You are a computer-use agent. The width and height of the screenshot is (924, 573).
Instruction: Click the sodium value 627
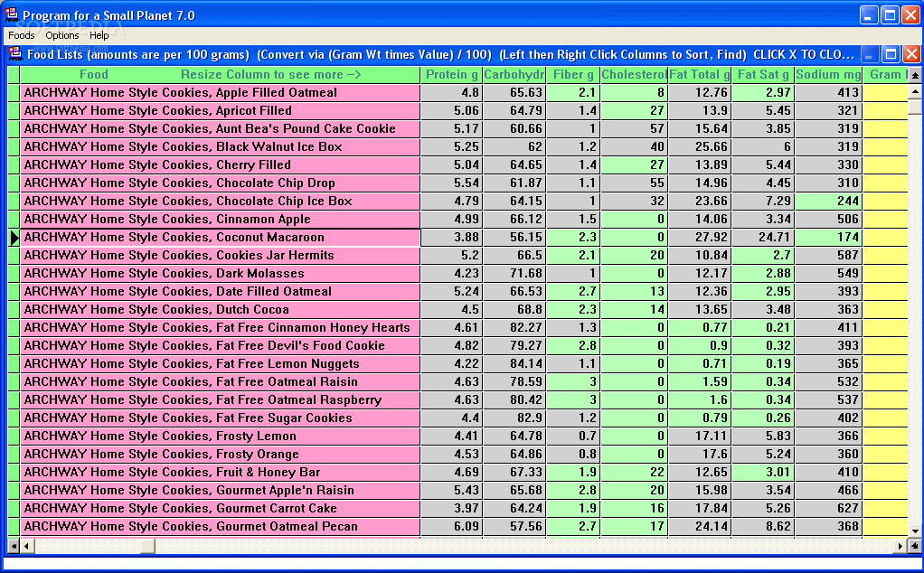(828, 508)
